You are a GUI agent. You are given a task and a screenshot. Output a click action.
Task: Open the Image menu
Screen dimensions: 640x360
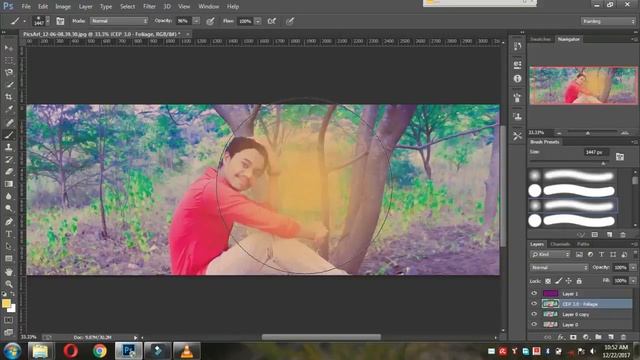point(63,7)
